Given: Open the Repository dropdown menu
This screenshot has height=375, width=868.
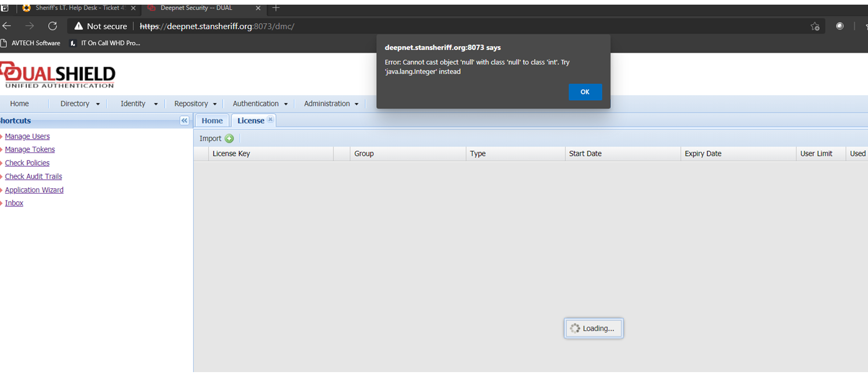Looking at the screenshot, I should tap(195, 104).
